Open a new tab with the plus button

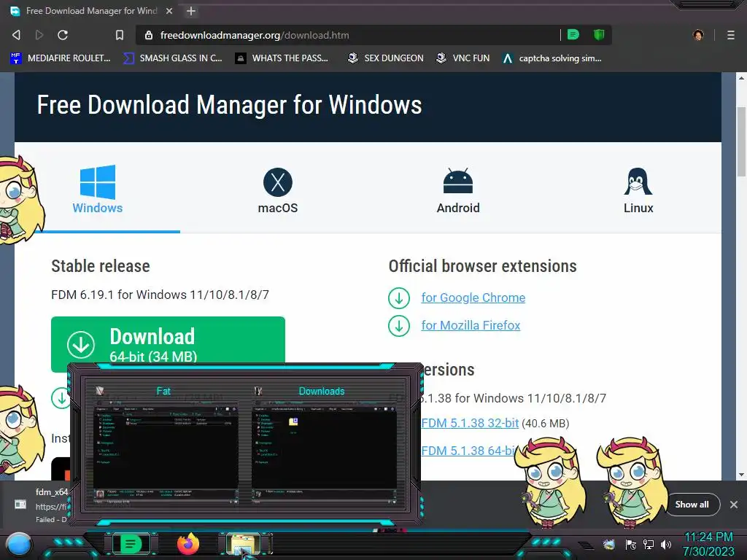(191, 11)
